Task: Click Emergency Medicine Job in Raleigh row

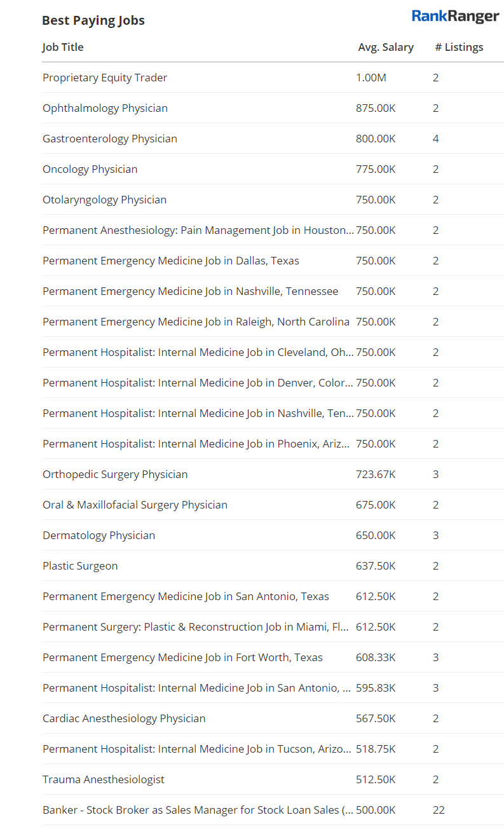Action: pyautogui.click(x=196, y=322)
